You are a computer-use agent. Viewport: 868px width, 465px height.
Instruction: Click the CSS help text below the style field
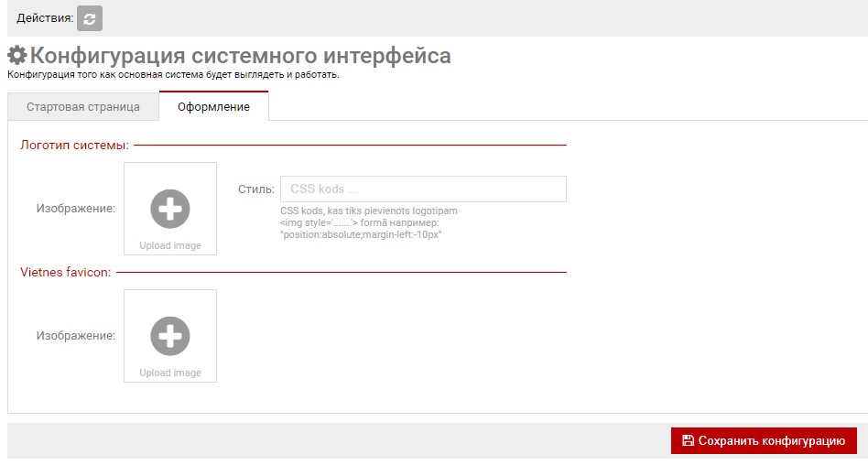pyautogui.click(x=368, y=222)
